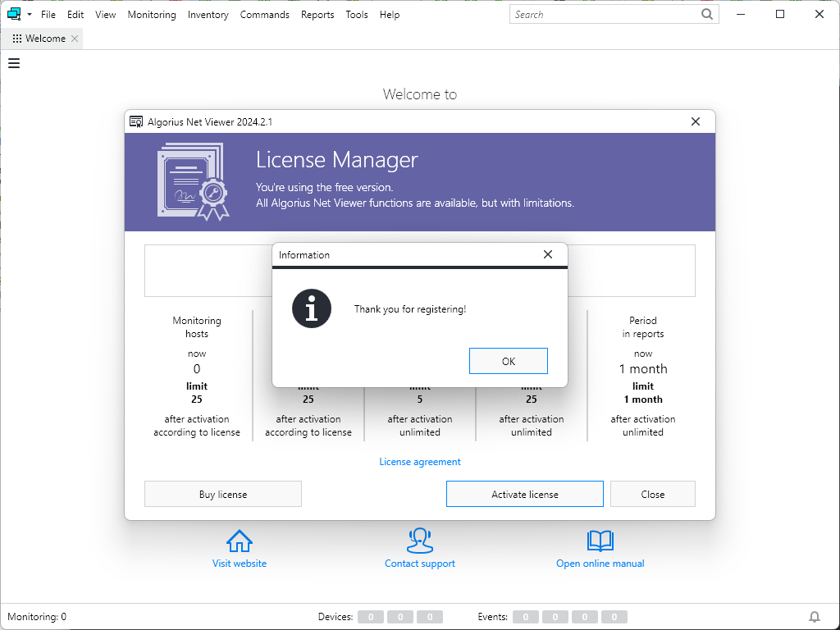Open the hamburger sidebar menu
The width and height of the screenshot is (840, 630).
coord(14,63)
